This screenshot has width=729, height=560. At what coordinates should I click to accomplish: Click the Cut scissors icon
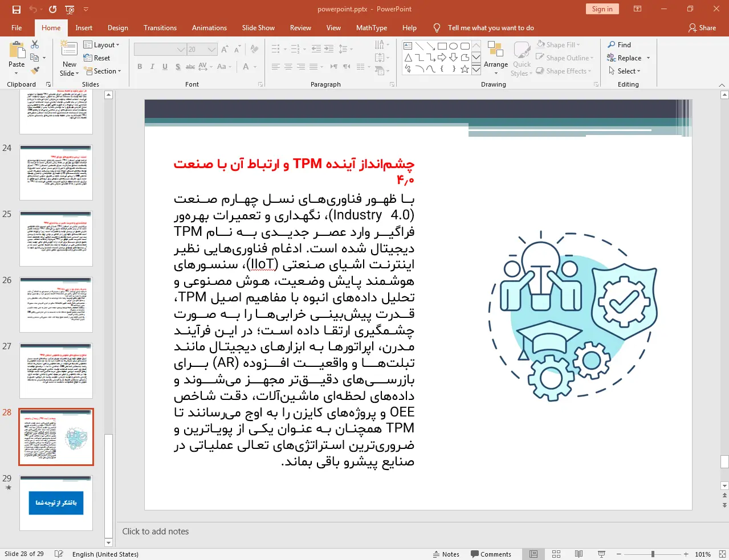tap(35, 44)
